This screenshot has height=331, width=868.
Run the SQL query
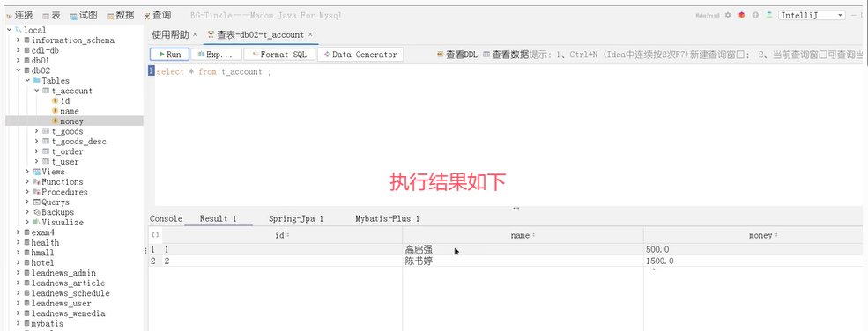[x=169, y=55]
